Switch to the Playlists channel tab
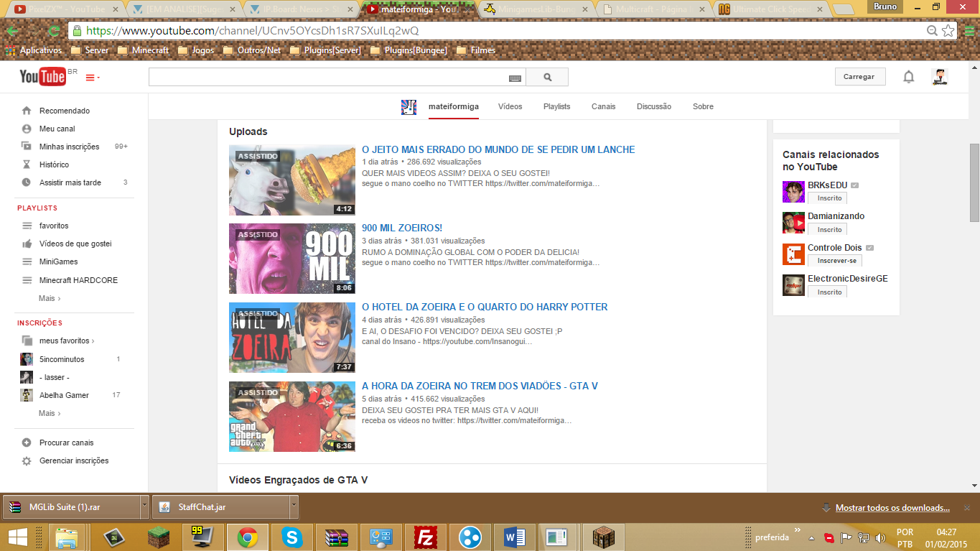 (x=556, y=106)
